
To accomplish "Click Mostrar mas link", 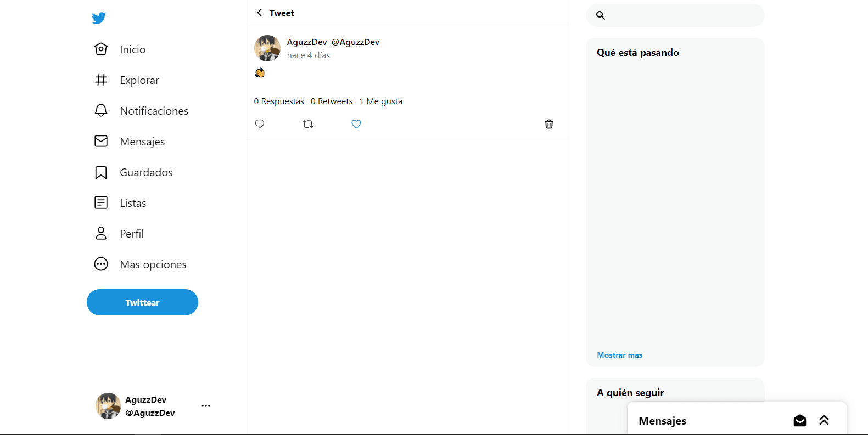I will (619, 355).
